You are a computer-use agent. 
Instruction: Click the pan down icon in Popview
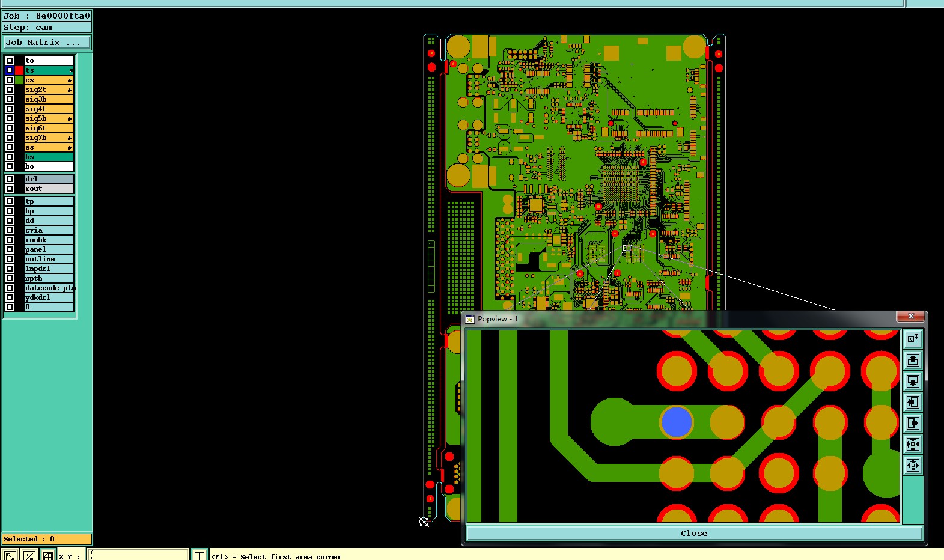[x=913, y=381]
